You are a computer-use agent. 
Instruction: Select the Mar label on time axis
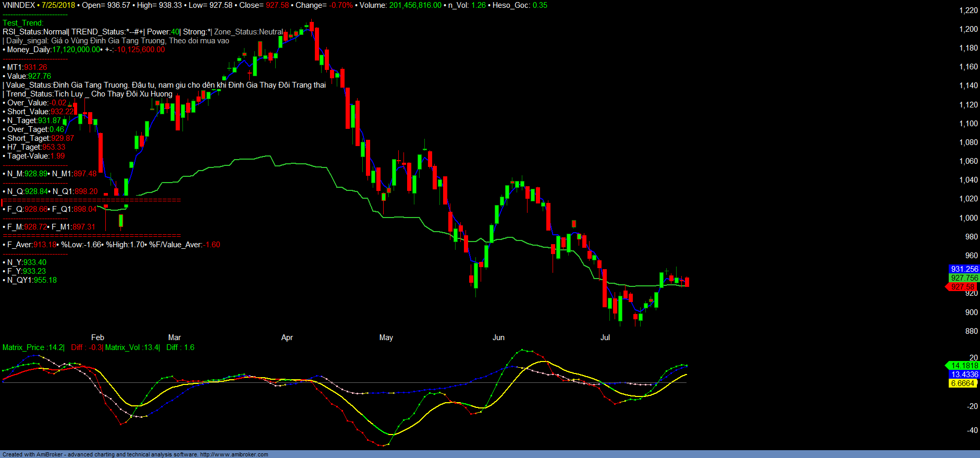click(x=175, y=338)
